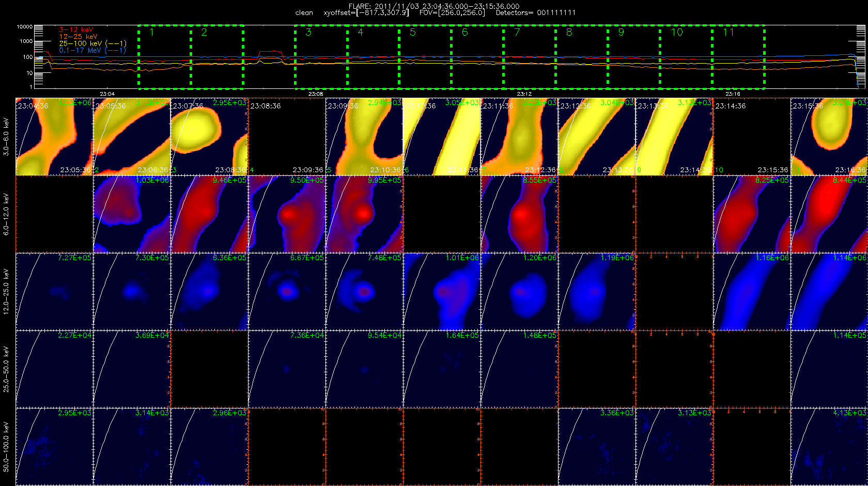
Task: Open the empty 3-6 keV panel at 23:08:36
Action: click(x=287, y=136)
